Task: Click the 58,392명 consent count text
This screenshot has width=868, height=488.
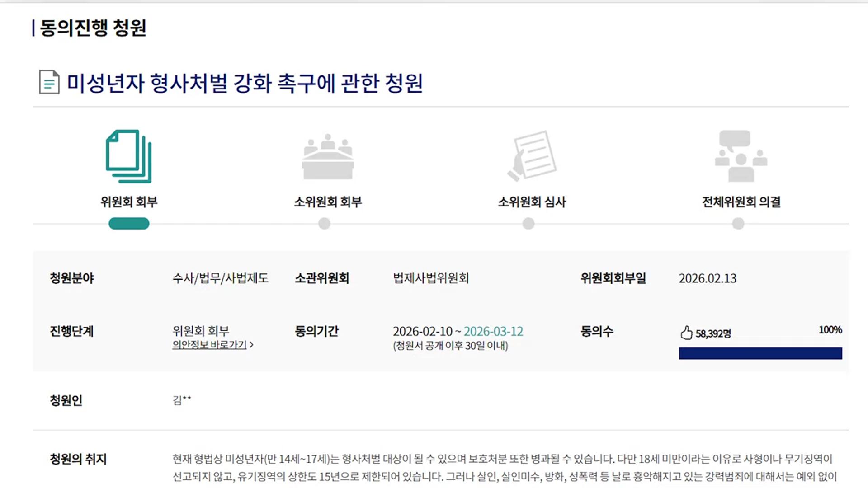Action: tap(713, 333)
